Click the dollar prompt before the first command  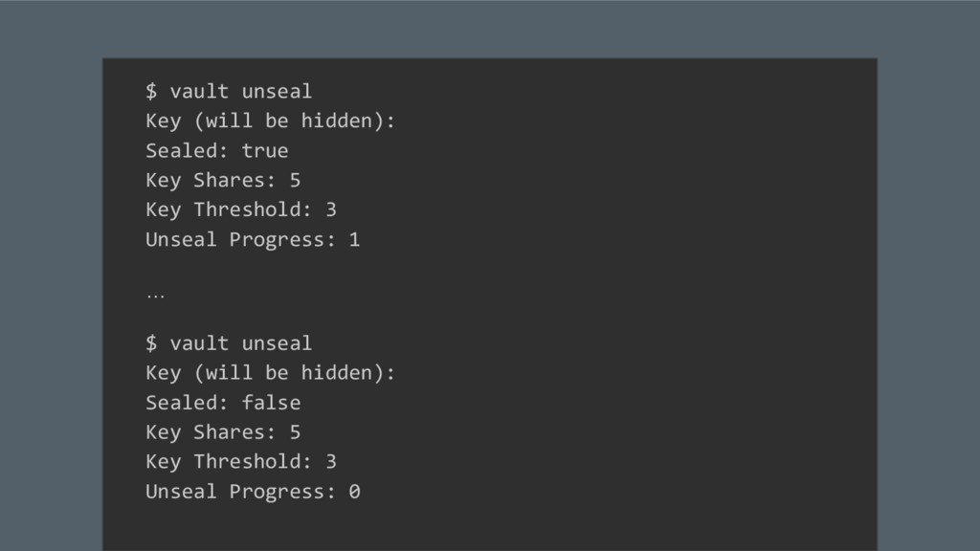151,92
